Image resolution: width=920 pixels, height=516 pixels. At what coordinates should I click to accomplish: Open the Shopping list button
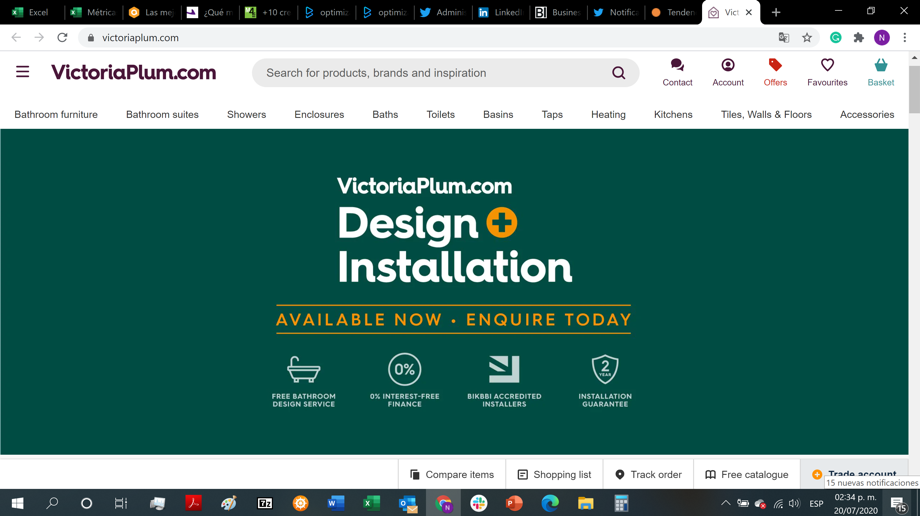554,474
